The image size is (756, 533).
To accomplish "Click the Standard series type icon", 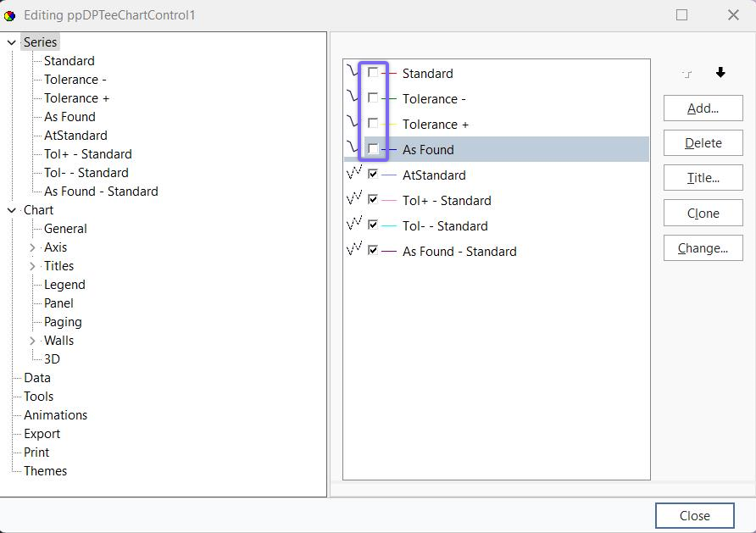I will [x=353, y=73].
